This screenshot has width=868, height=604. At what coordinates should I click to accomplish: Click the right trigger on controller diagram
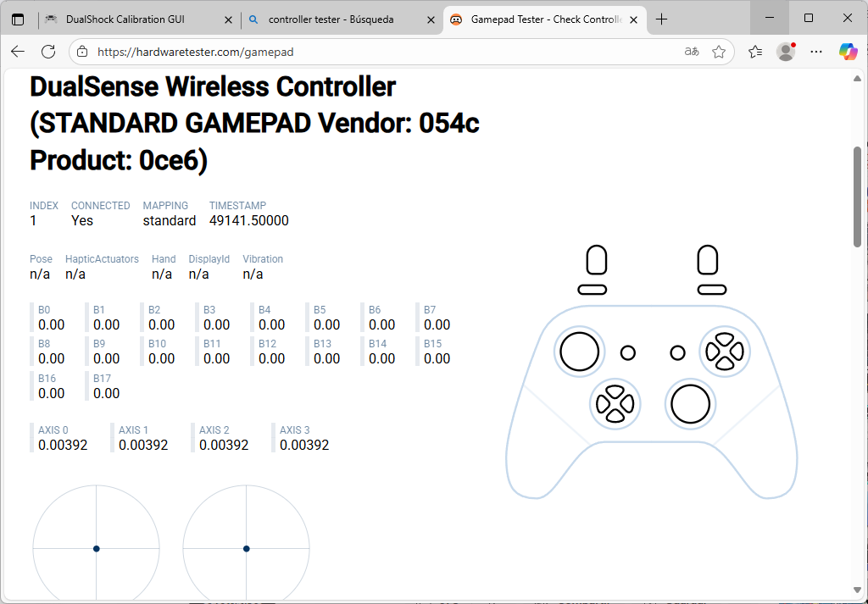click(x=708, y=260)
